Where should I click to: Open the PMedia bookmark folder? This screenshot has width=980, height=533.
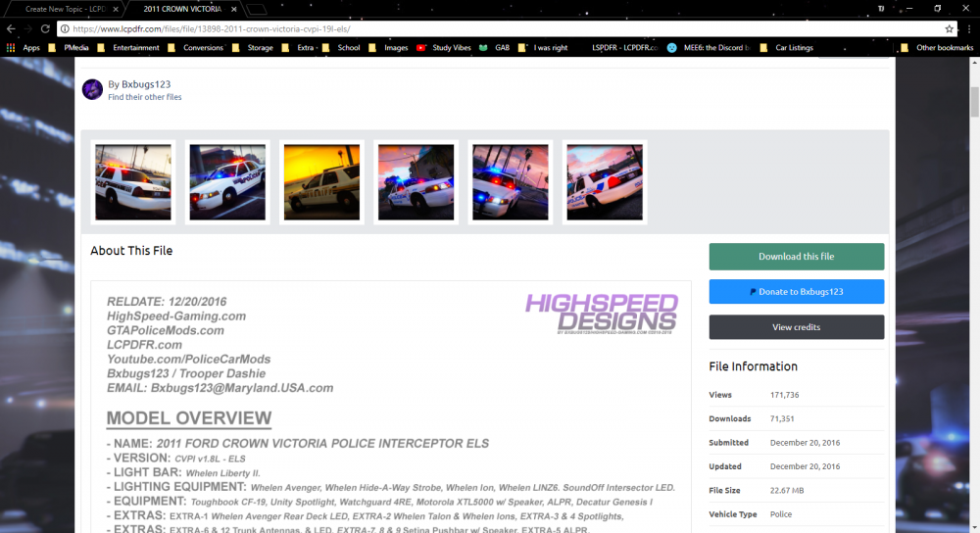(69, 47)
